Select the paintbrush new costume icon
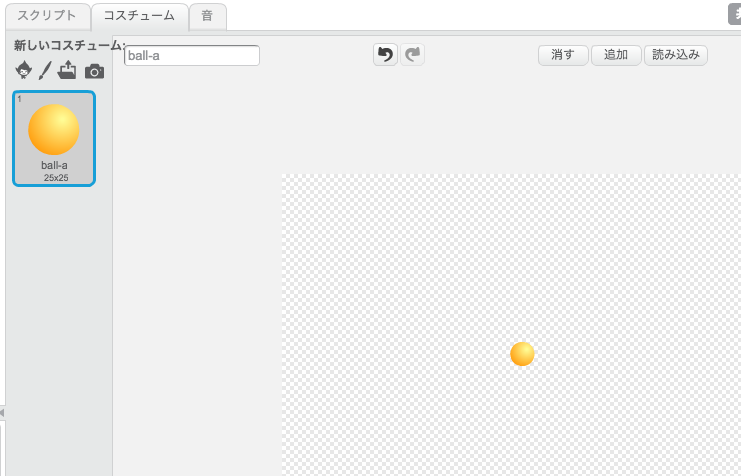This screenshot has width=741, height=476. coord(45,70)
